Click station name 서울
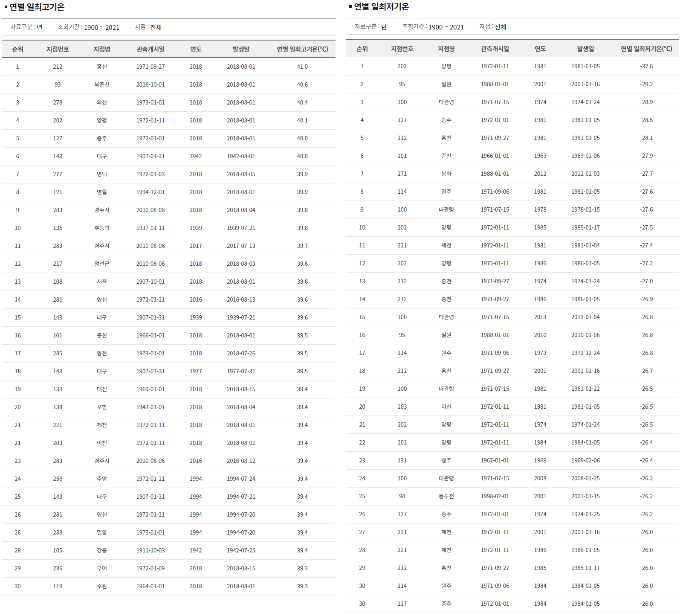Image resolution: width=680 pixels, height=616 pixels. click(102, 282)
